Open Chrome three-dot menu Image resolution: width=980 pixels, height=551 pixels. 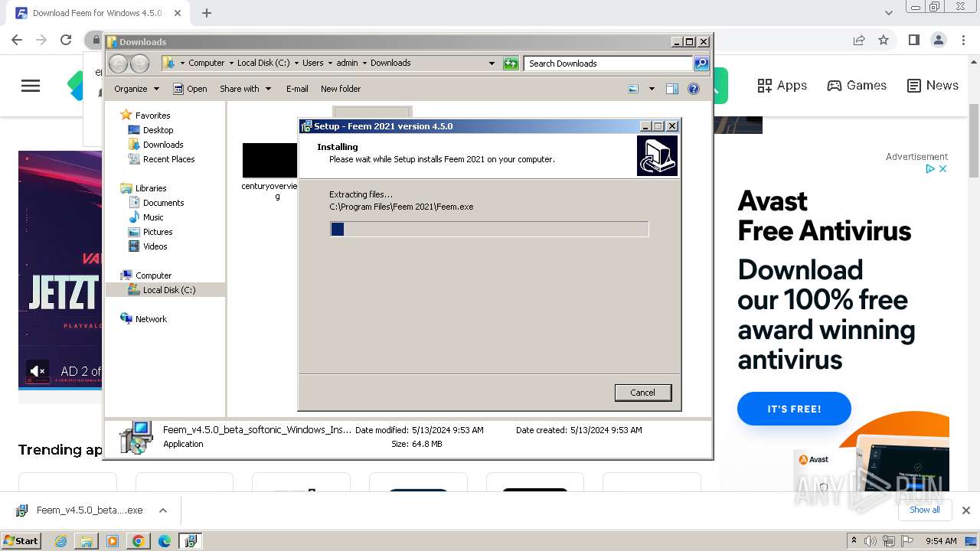coord(963,40)
